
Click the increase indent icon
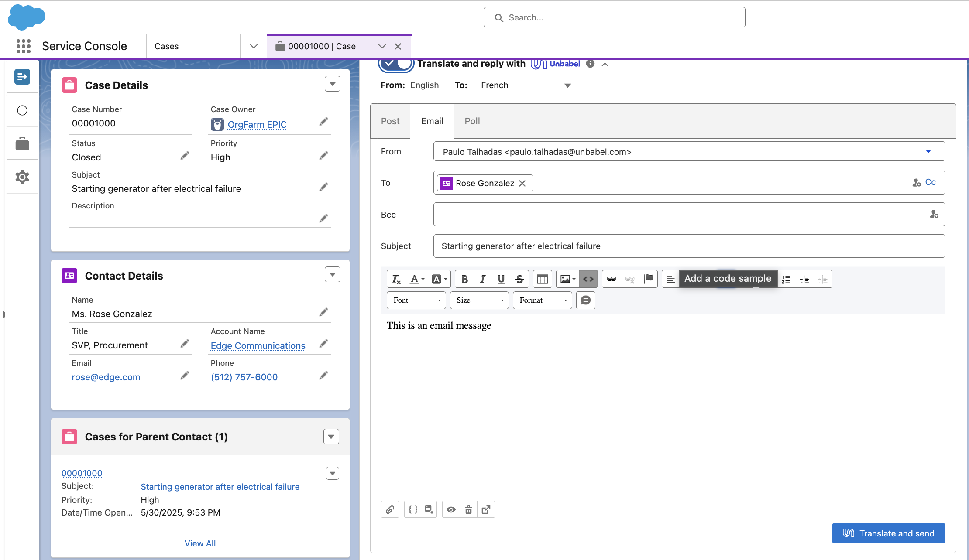[x=804, y=279]
